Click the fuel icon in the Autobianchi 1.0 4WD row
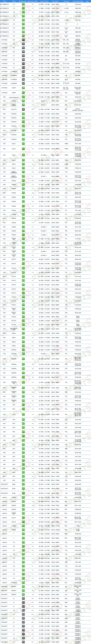Screen dimensions: 91x644 tap(23, 8)
